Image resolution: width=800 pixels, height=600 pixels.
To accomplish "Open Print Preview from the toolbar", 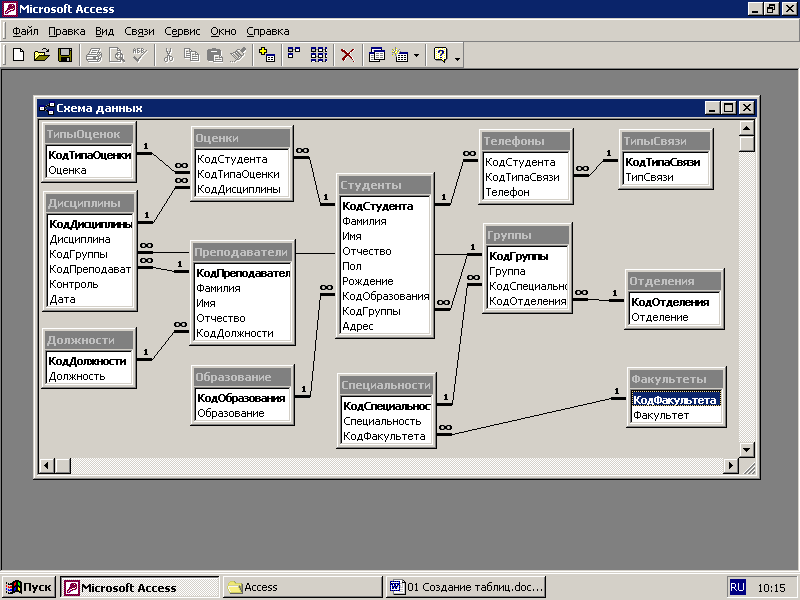I will pyautogui.click(x=117, y=55).
